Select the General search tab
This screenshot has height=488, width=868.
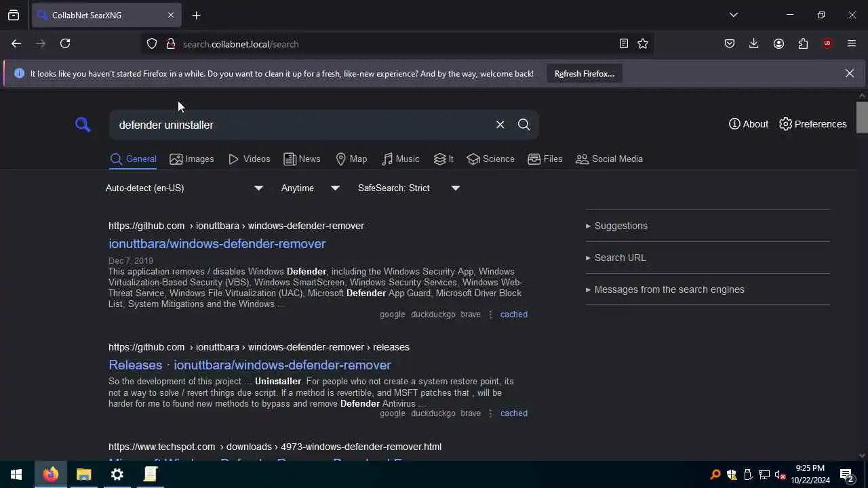tap(133, 159)
